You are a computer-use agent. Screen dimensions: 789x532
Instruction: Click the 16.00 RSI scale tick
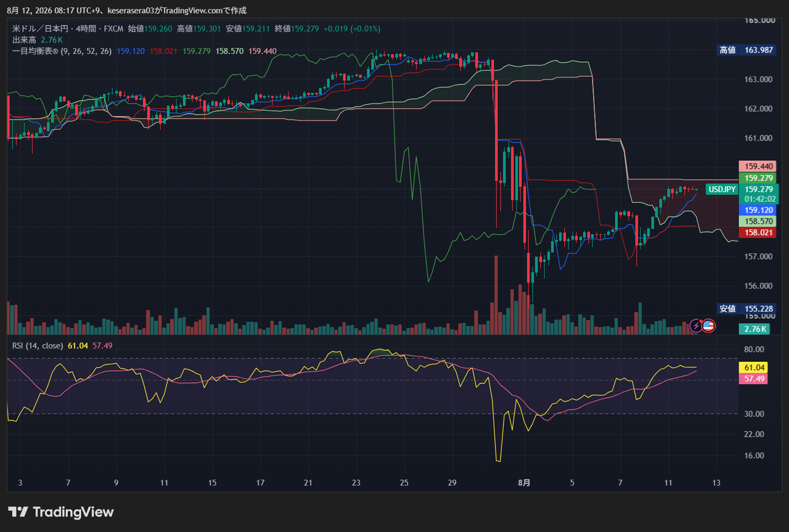754,456
